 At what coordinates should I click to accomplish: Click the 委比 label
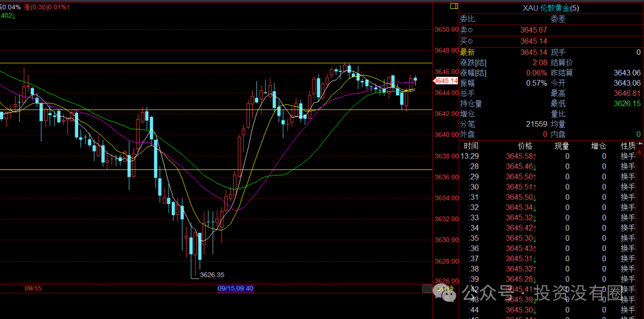click(467, 19)
